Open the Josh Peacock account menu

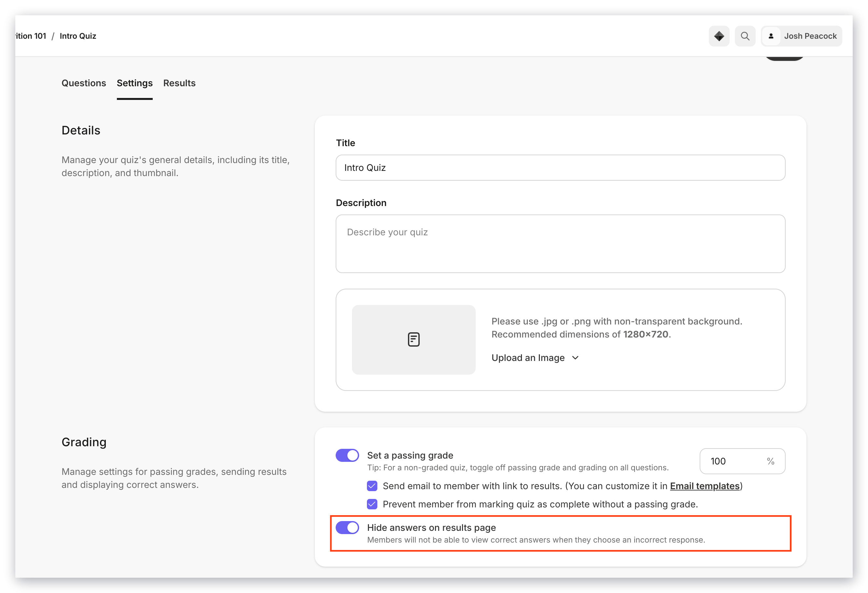801,36
